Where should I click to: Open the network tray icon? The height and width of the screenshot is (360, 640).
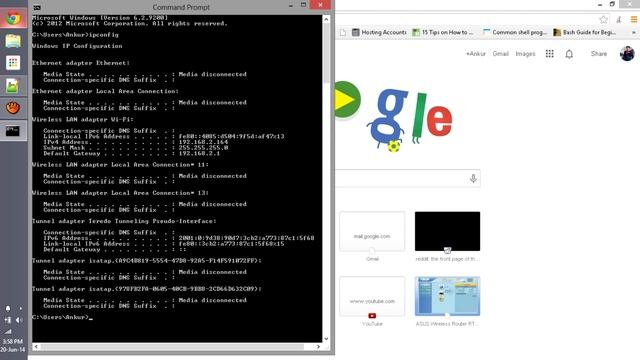click(8, 320)
